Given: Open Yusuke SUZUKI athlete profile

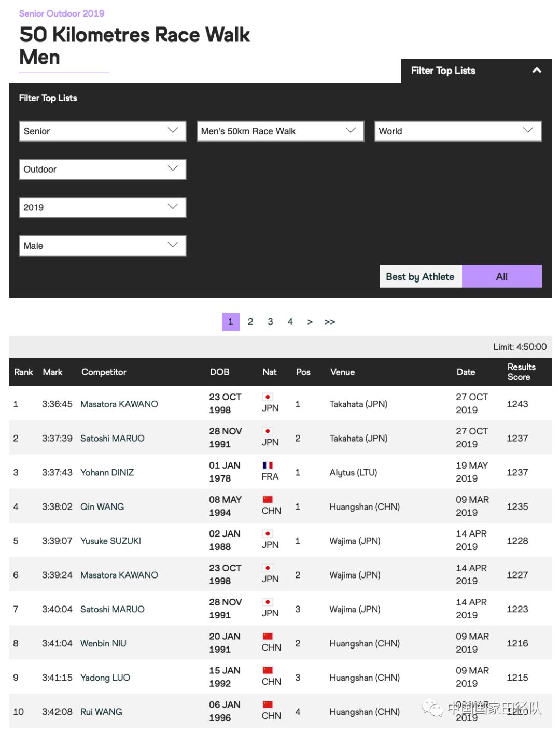Looking at the screenshot, I should point(110,541).
